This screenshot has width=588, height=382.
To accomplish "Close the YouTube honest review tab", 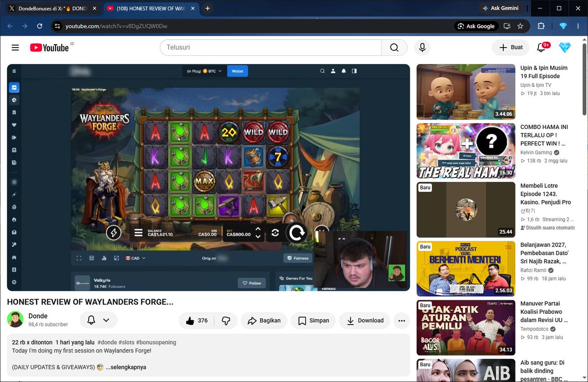I will click(193, 8).
